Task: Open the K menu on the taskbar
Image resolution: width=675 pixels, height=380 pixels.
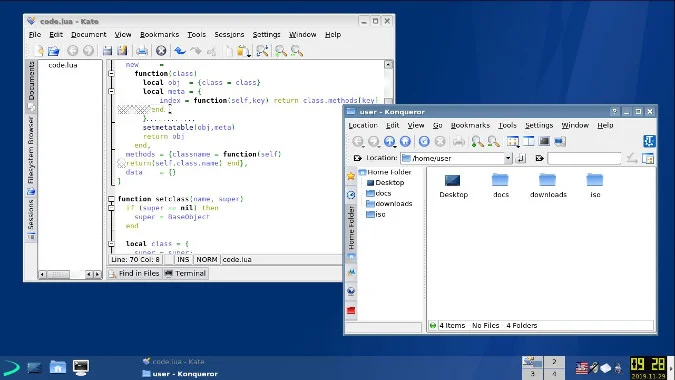Action: (11, 368)
